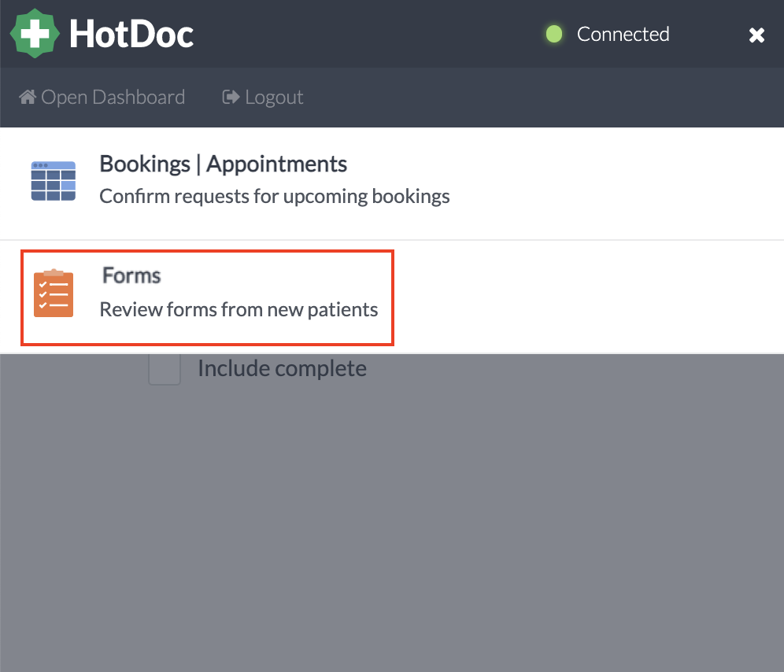This screenshot has width=784, height=672.
Task: Click the Connected text label
Action: click(623, 34)
